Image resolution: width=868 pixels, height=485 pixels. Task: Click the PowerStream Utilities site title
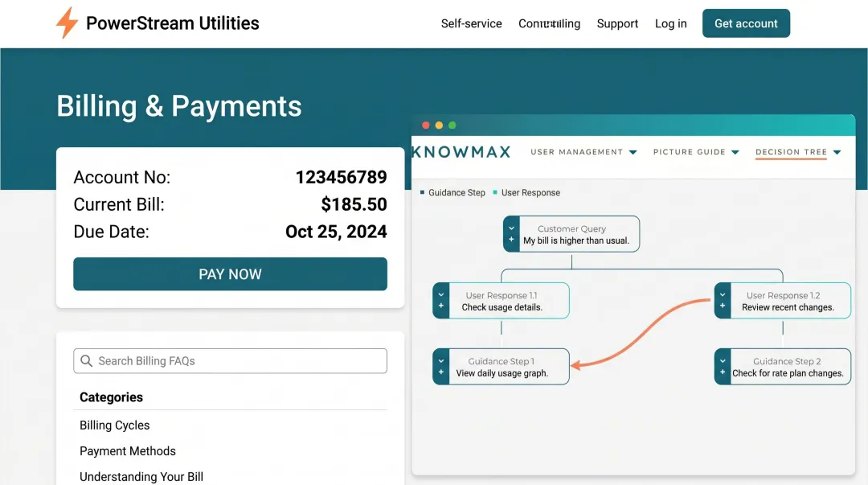(172, 23)
